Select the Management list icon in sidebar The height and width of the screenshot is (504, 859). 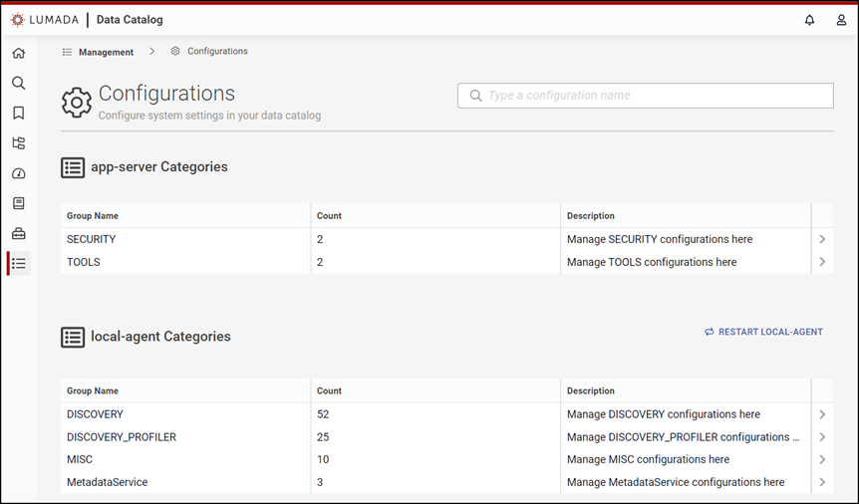pyautogui.click(x=19, y=263)
